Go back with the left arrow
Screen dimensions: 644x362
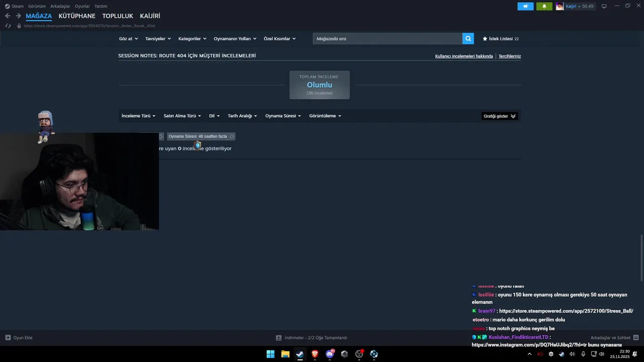click(8, 16)
